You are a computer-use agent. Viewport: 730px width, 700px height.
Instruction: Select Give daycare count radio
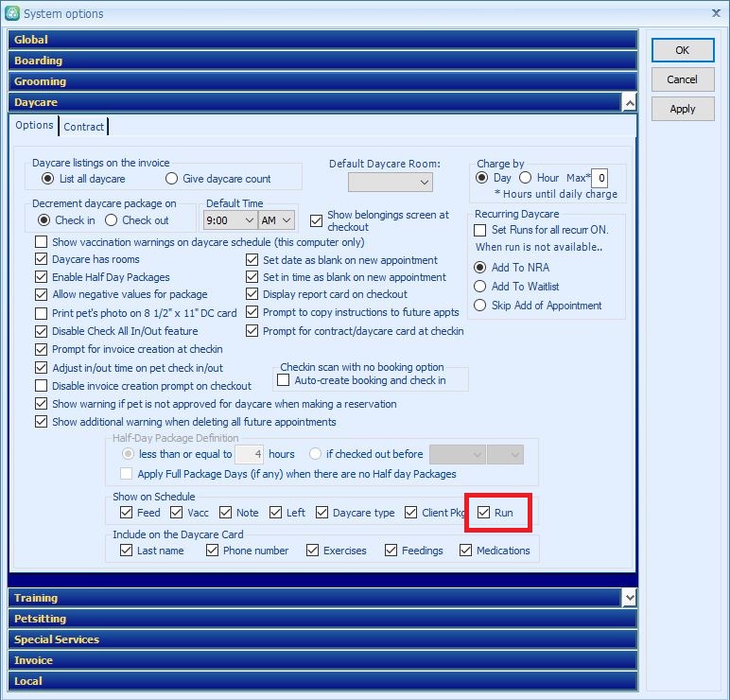(x=171, y=179)
